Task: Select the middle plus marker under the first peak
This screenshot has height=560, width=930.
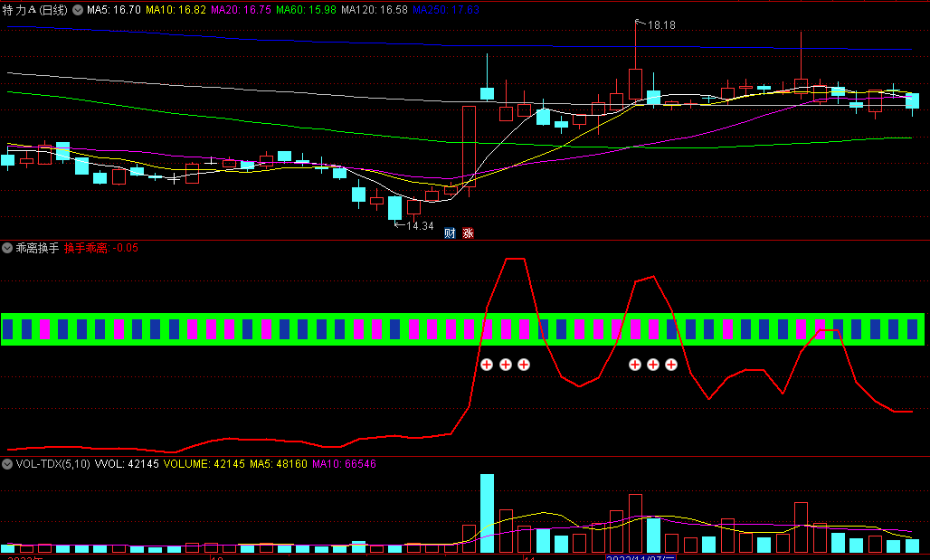Action: click(506, 365)
